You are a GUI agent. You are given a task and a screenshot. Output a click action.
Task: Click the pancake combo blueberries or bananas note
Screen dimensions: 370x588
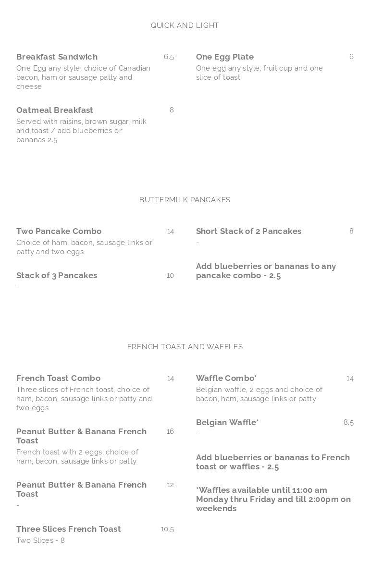[x=266, y=271]
